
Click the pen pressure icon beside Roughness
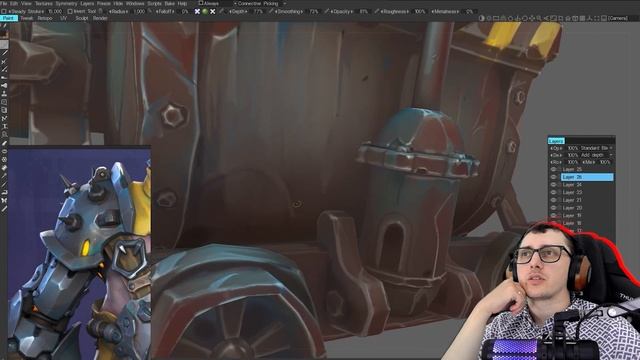(x=377, y=11)
